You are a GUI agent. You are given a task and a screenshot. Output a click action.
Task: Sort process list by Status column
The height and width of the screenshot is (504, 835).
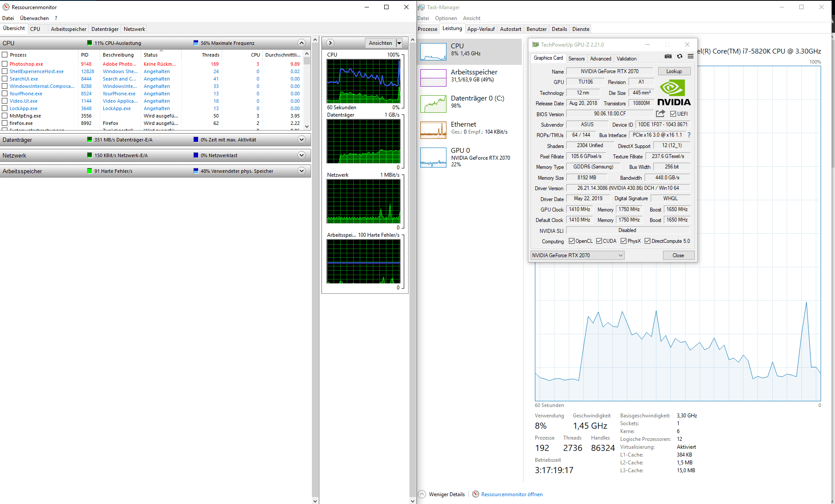161,55
